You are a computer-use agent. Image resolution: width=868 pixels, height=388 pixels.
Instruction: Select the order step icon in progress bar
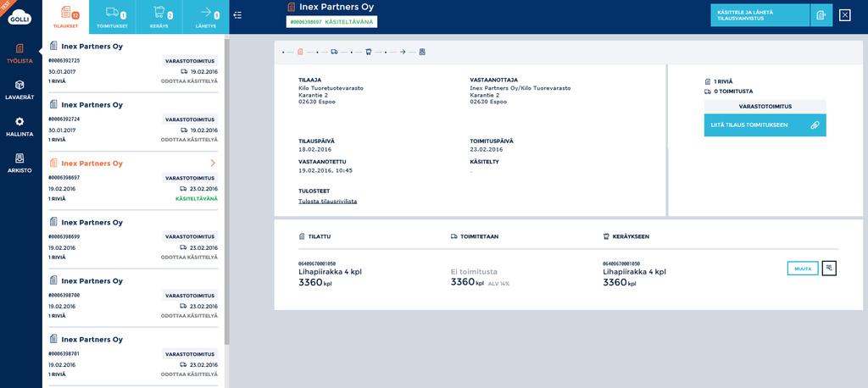[x=300, y=52]
